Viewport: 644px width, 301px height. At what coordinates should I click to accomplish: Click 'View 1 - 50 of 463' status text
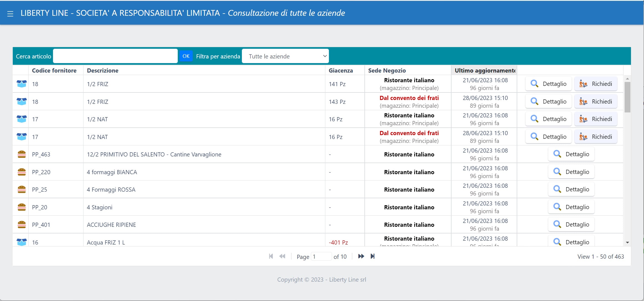pos(601,257)
